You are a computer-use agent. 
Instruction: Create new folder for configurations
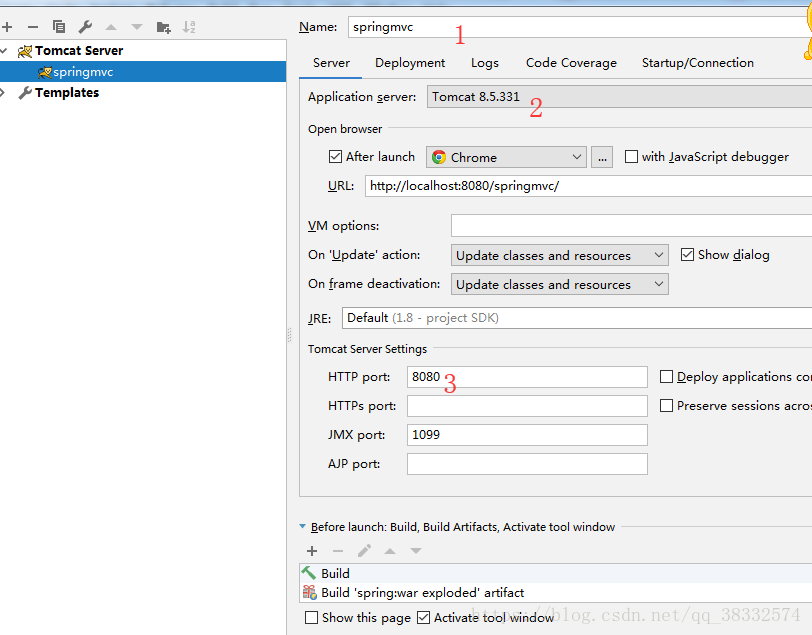point(164,27)
